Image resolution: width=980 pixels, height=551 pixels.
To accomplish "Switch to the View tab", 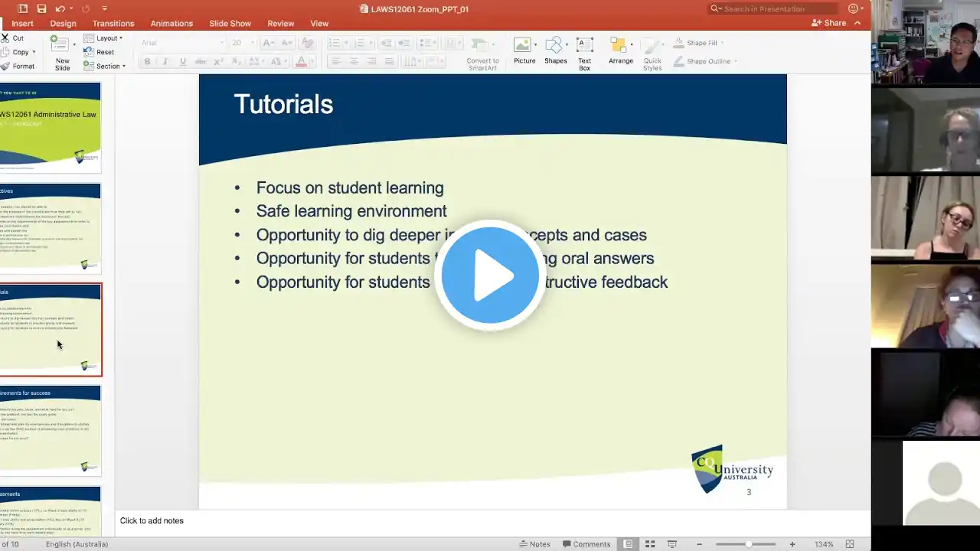I will tap(319, 24).
